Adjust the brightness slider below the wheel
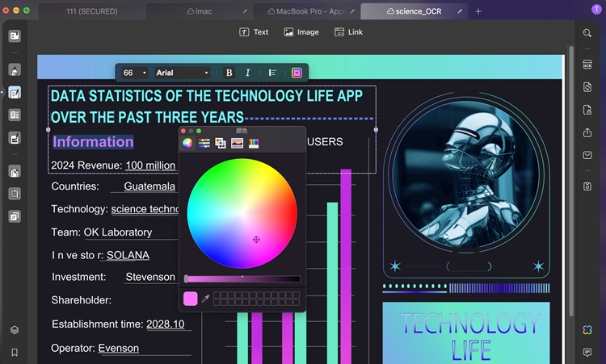This screenshot has width=606, height=364. pos(242,278)
